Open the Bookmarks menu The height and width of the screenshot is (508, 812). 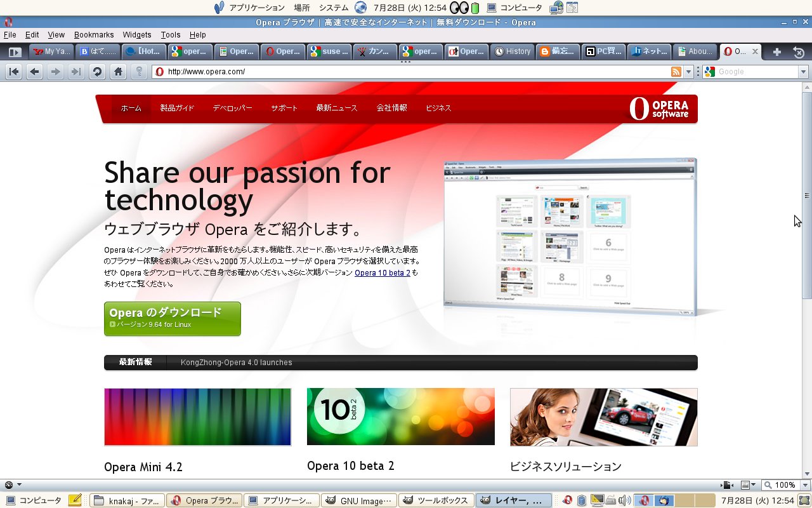pos(94,35)
